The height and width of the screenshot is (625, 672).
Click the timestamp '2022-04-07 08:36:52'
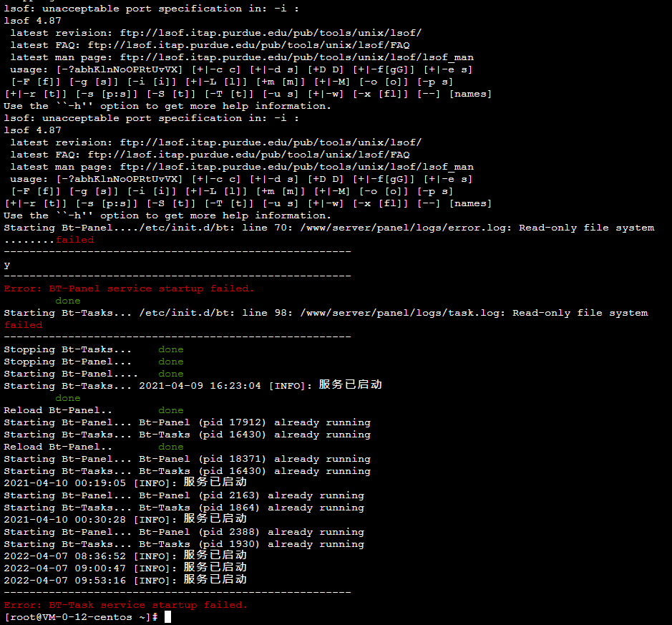coord(65,556)
